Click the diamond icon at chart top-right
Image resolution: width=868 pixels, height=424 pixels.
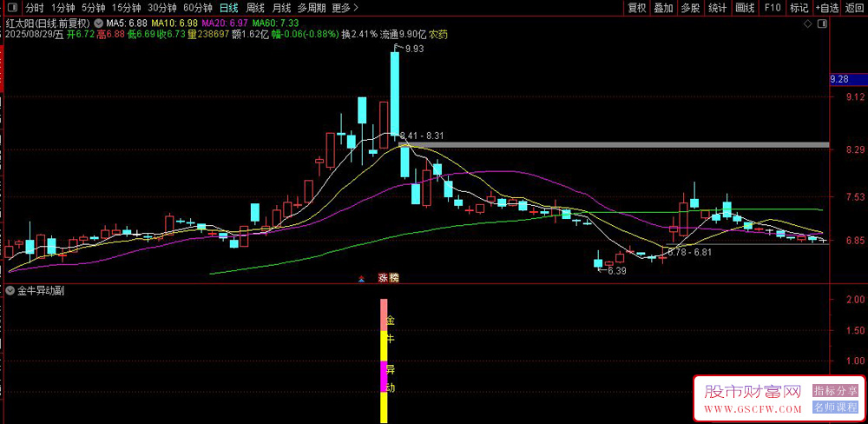[x=807, y=23]
